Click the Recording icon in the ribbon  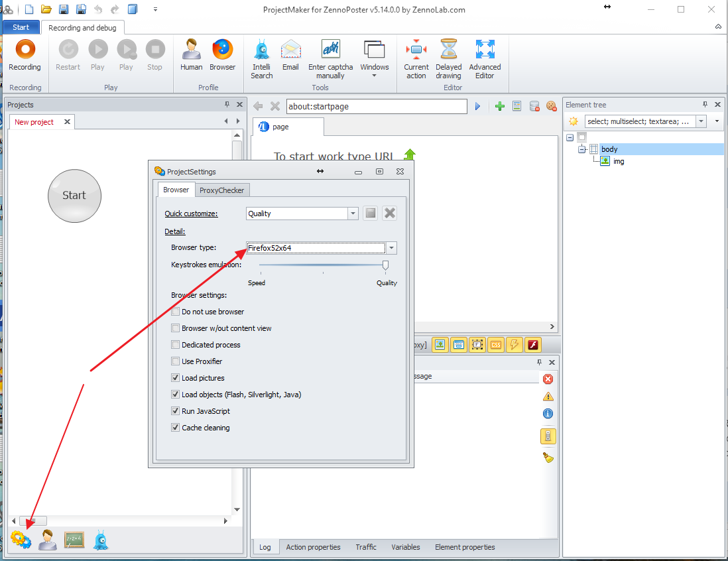click(25, 50)
